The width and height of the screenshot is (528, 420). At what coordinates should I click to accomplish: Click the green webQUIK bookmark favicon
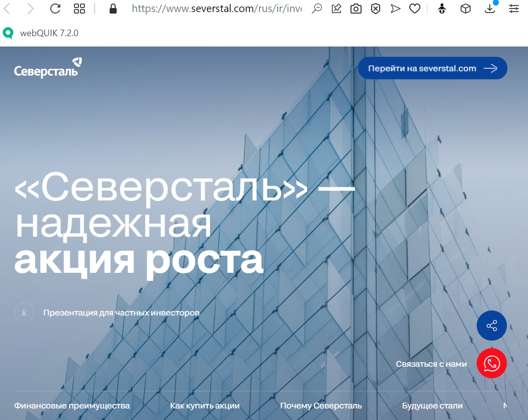click(8, 33)
